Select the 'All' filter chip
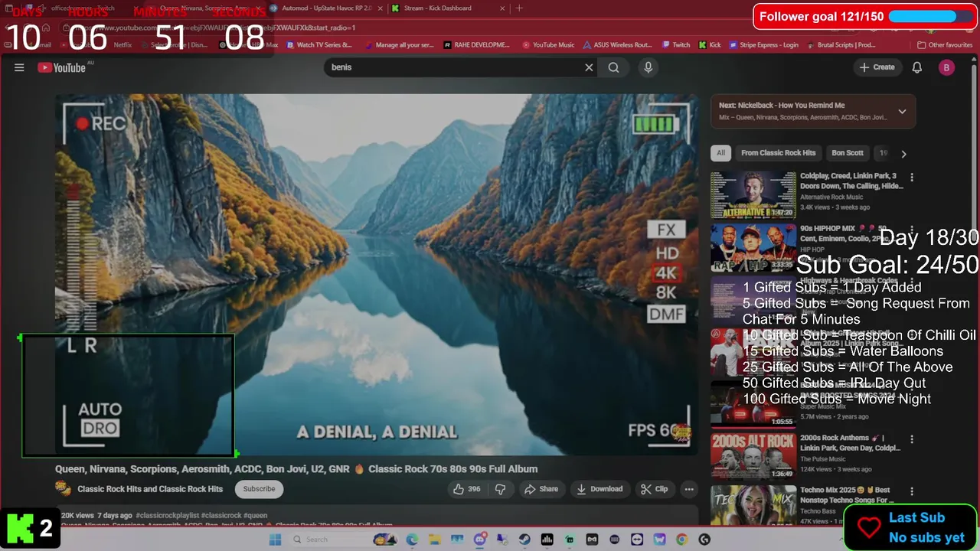980x551 pixels. click(720, 153)
